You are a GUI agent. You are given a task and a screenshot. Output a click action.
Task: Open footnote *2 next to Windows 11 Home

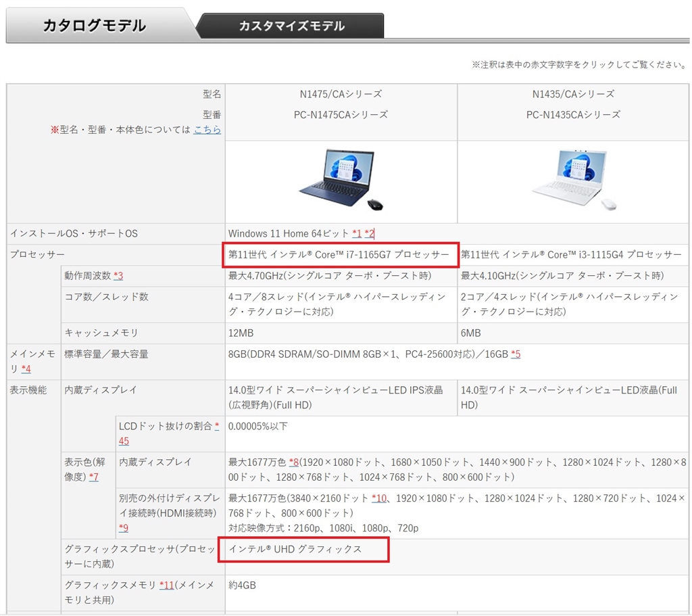click(370, 233)
